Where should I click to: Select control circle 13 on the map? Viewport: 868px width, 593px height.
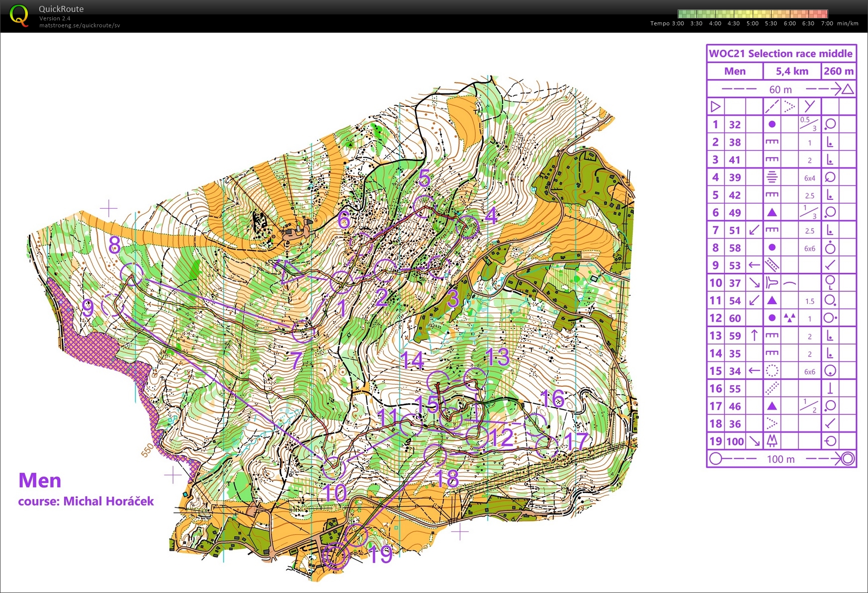(x=475, y=379)
